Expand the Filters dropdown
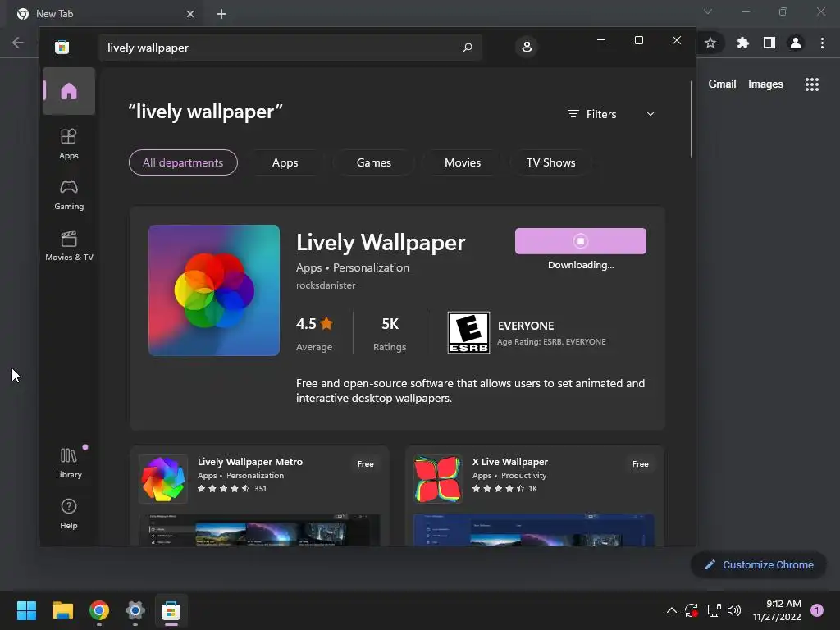Viewport: 840px width, 630px height. pyautogui.click(x=611, y=114)
